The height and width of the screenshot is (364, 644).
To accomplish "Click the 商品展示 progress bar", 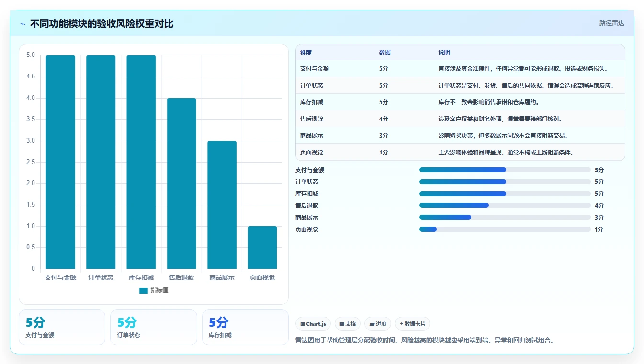I will pyautogui.click(x=505, y=217).
